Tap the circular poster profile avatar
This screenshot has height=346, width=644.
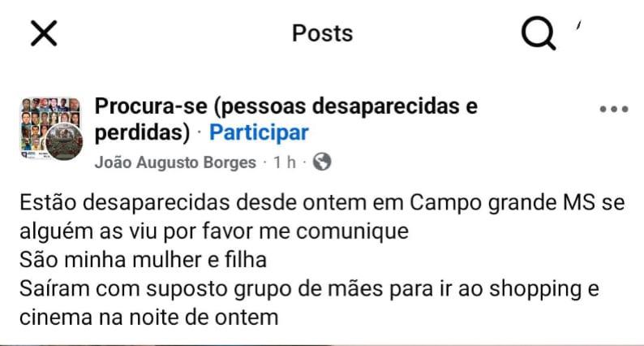(65, 141)
